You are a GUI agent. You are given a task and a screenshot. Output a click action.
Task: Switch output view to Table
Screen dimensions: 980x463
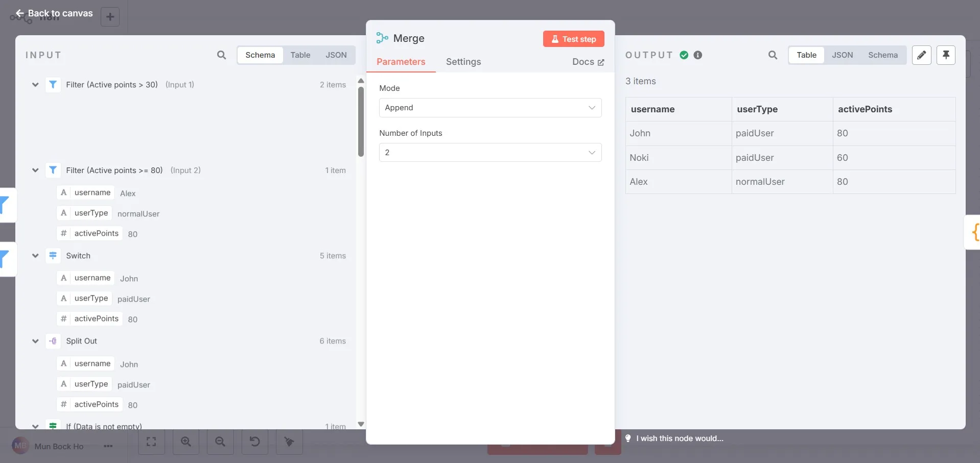click(x=806, y=55)
